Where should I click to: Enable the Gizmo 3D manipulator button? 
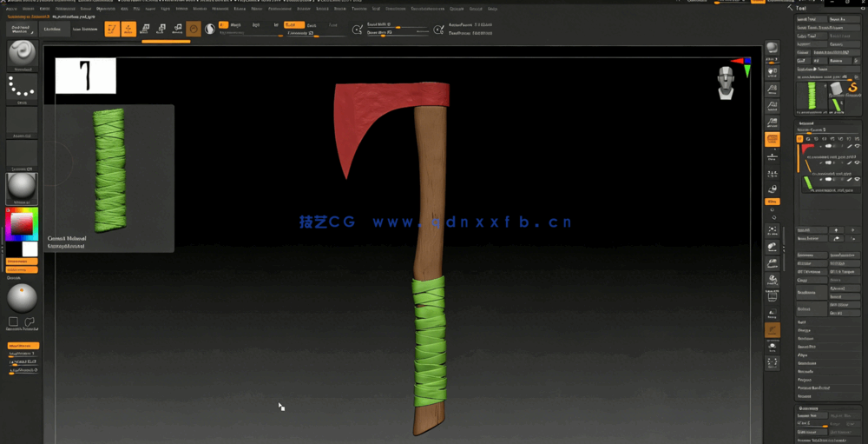[x=194, y=30]
